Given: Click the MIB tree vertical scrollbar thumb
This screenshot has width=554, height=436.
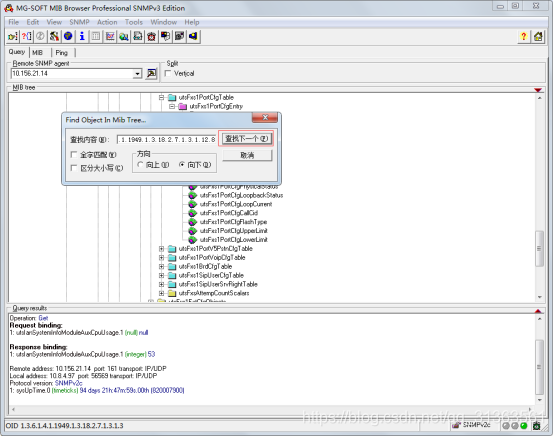Looking at the screenshot, I should click(539, 248).
